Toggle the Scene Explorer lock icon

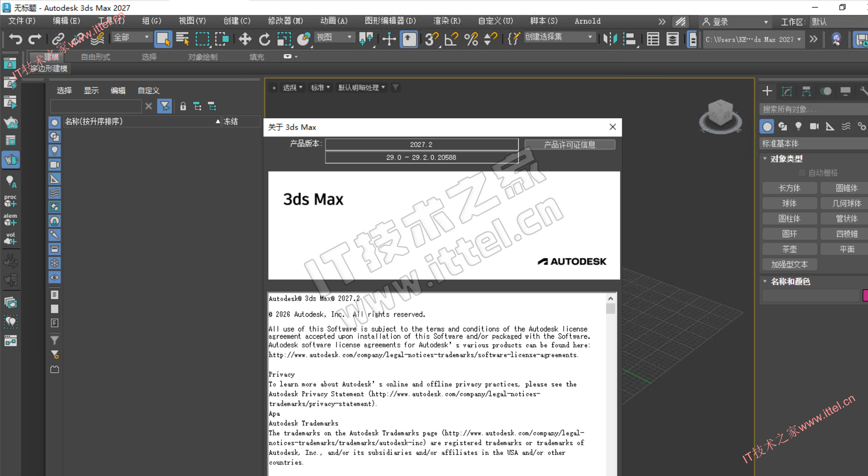[x=183, y=106]
